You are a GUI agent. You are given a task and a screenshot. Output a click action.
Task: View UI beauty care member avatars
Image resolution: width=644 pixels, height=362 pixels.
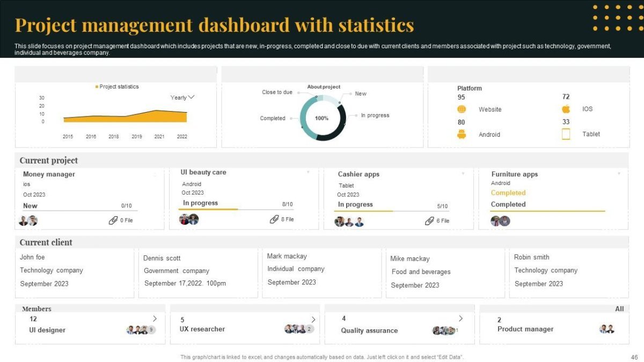(x=189, y=219)
